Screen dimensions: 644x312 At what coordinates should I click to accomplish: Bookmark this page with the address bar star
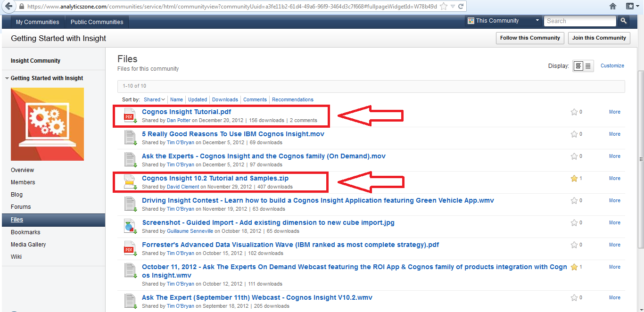445,7
